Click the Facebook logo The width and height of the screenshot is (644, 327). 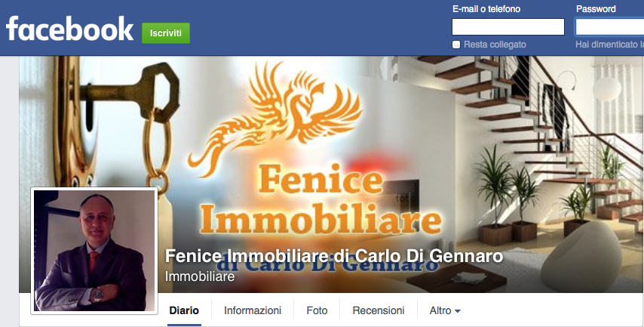69,29
